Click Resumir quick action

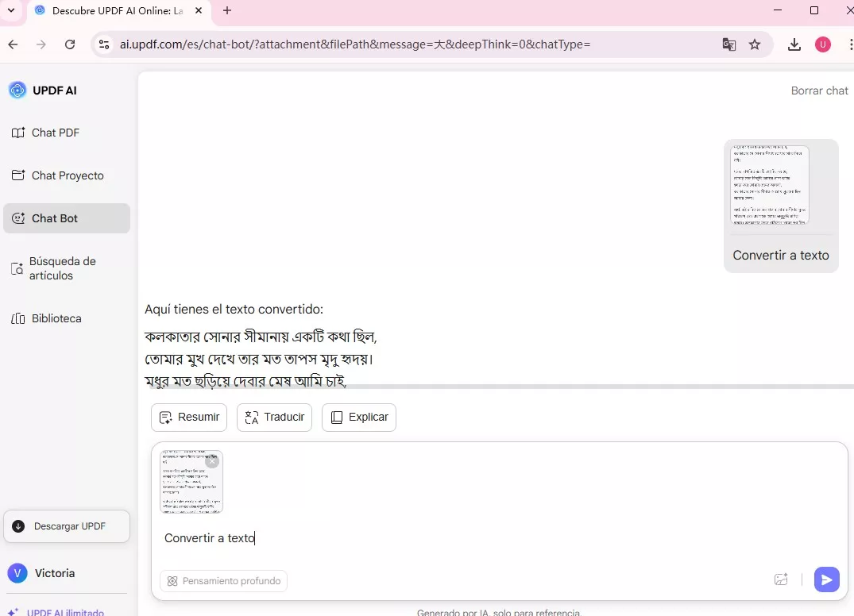pos(189,418)
